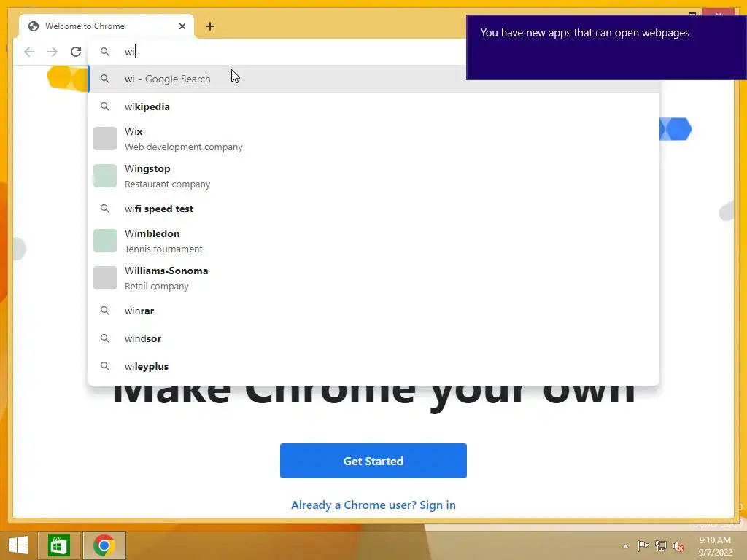This screenshot has height=560, width=747.
Task: Reload the page with the refresh icon
Action: [x=76, y=52]
